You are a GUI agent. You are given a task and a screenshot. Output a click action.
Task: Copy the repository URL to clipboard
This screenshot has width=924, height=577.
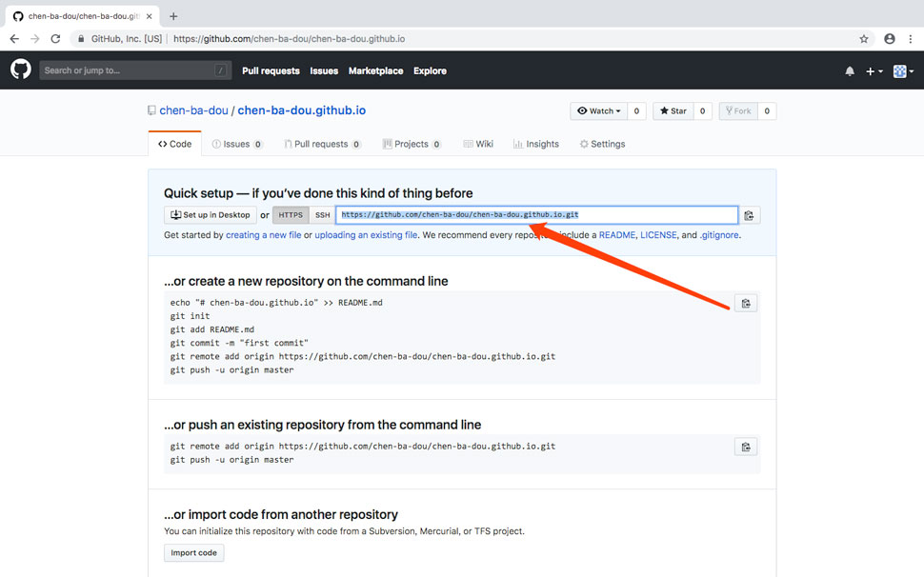click(x=749, y=215)
